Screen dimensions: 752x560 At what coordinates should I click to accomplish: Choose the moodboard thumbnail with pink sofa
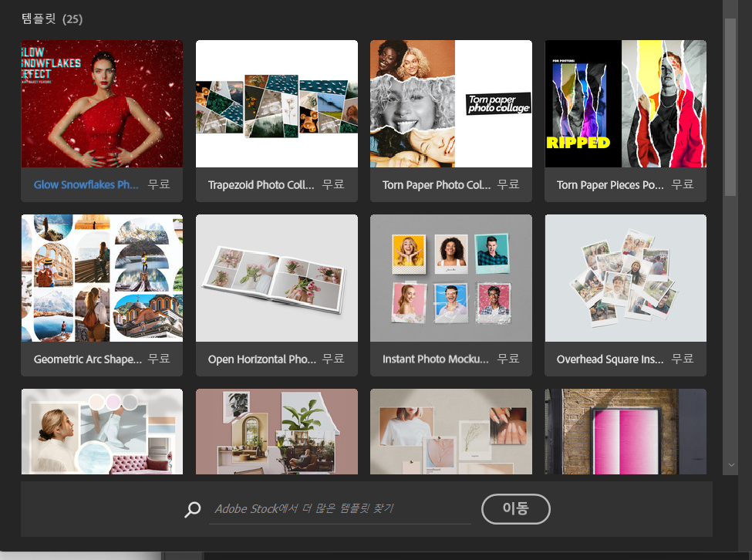point(102,431)
